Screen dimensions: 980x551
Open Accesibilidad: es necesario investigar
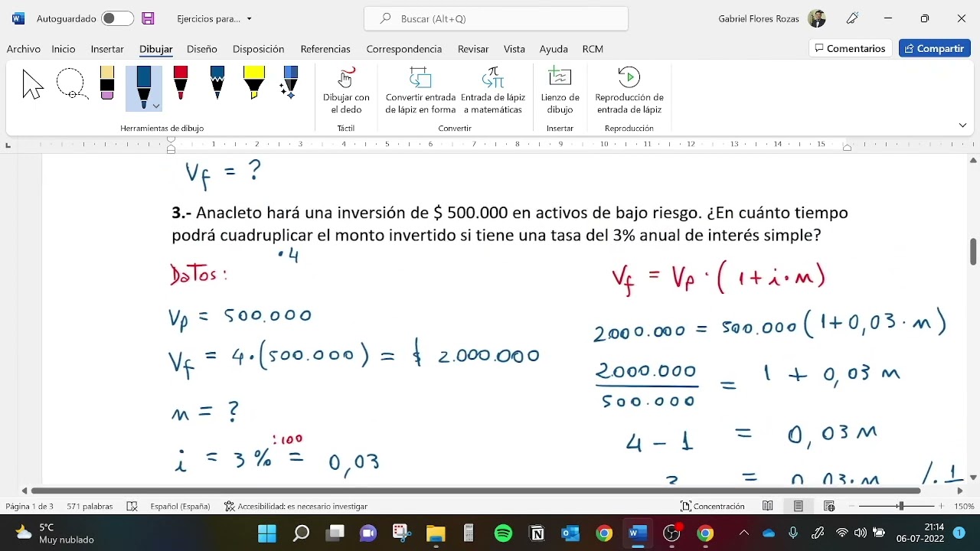[x=296, y=506]
